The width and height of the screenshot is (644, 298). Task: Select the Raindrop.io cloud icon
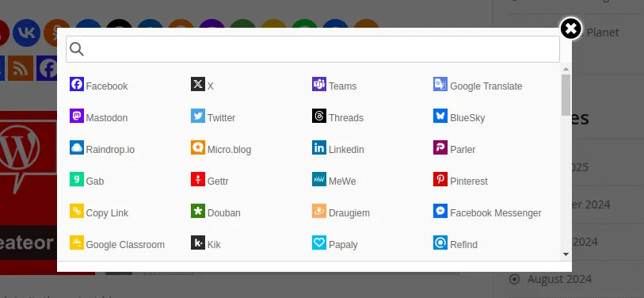tap(77, 147)
